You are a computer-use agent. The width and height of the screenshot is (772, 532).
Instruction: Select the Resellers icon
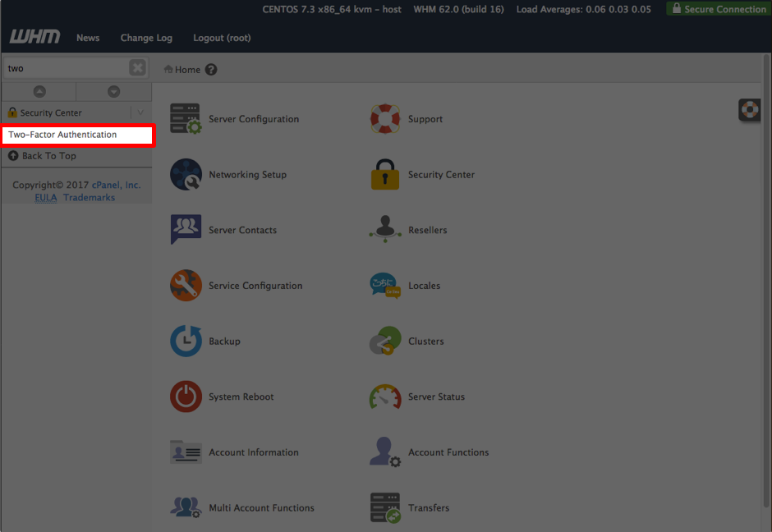click(x=384, y=230)
